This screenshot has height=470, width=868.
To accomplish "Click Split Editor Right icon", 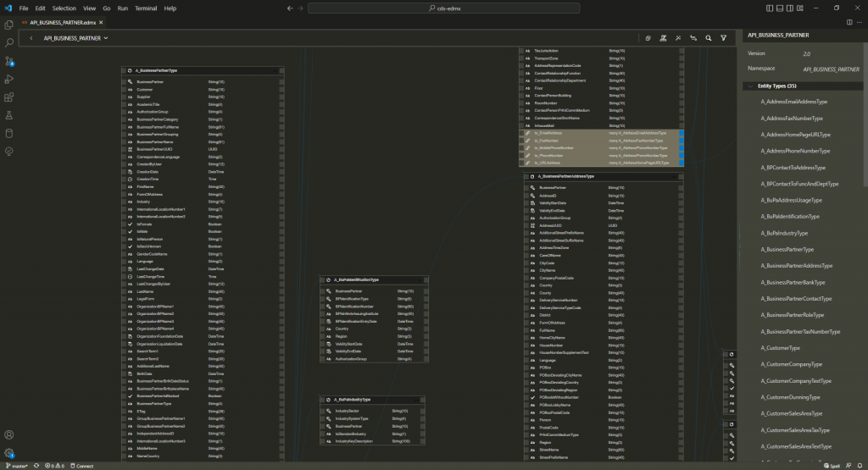I will (x=849, y=23).
